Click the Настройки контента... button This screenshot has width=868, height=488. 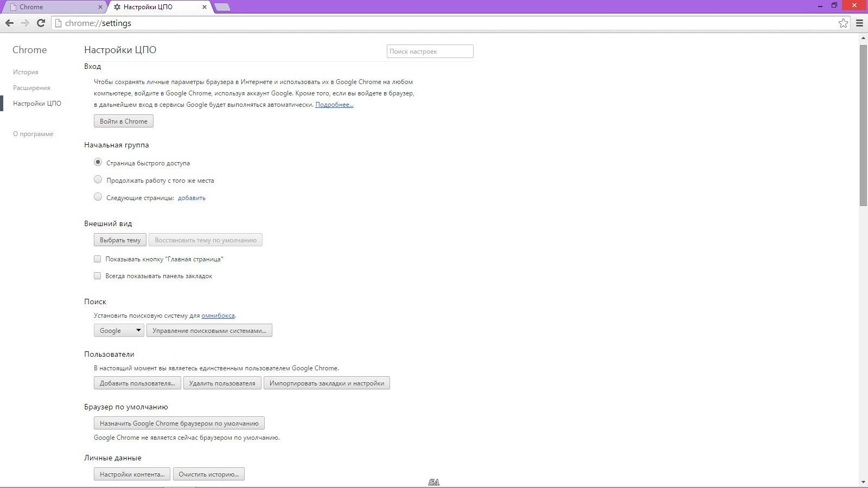[x=132, y=474]
